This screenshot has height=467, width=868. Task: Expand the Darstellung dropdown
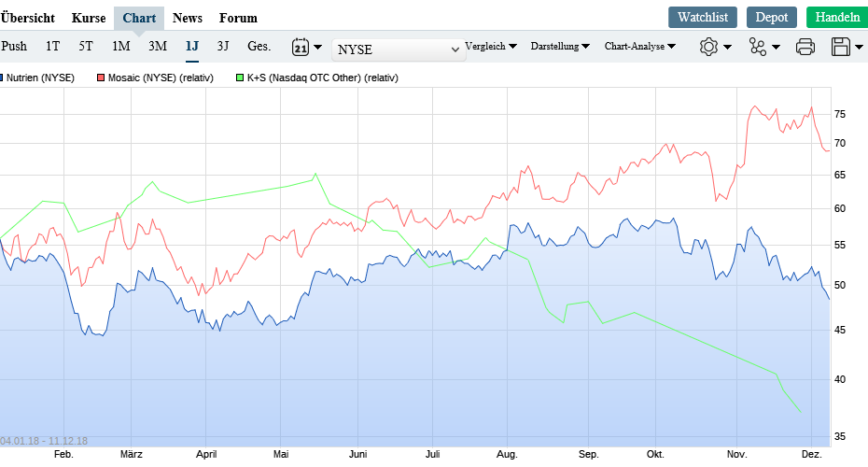click(560, 46)
